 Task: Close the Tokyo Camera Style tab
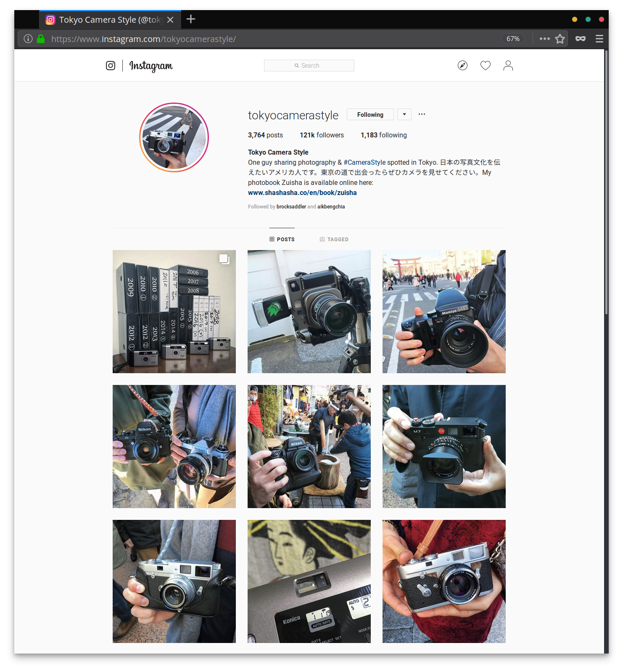point(170,20)
